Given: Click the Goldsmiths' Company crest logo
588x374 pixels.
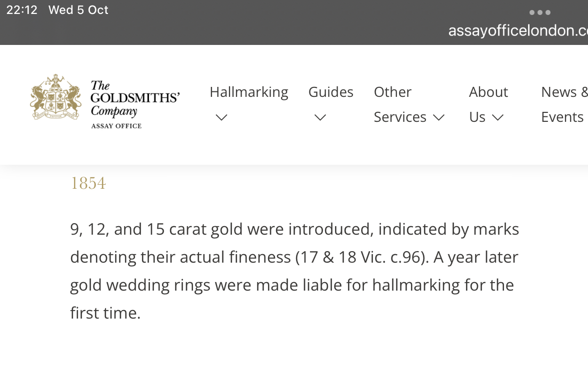Looking at the screenshot, I should coord(55,97).
